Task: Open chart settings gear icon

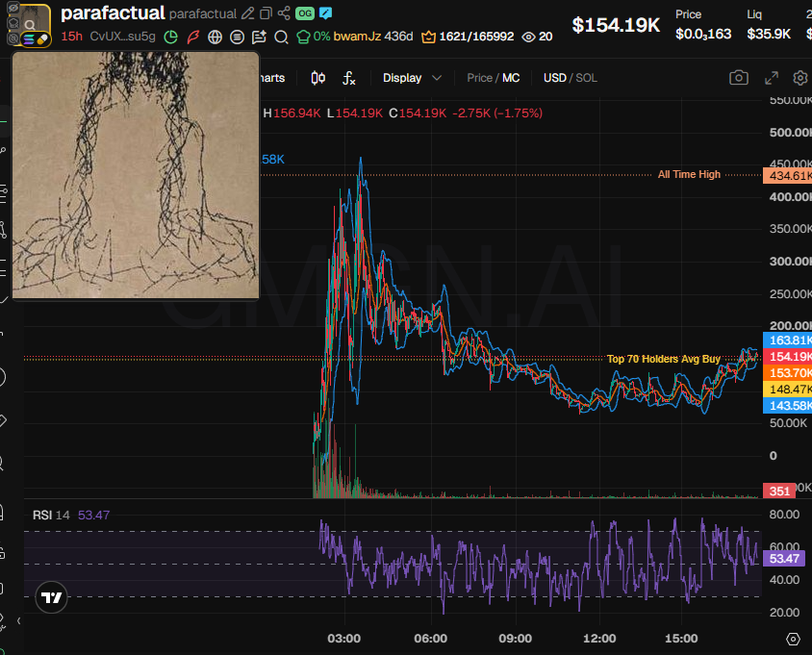Action: [x=800, y=78]
